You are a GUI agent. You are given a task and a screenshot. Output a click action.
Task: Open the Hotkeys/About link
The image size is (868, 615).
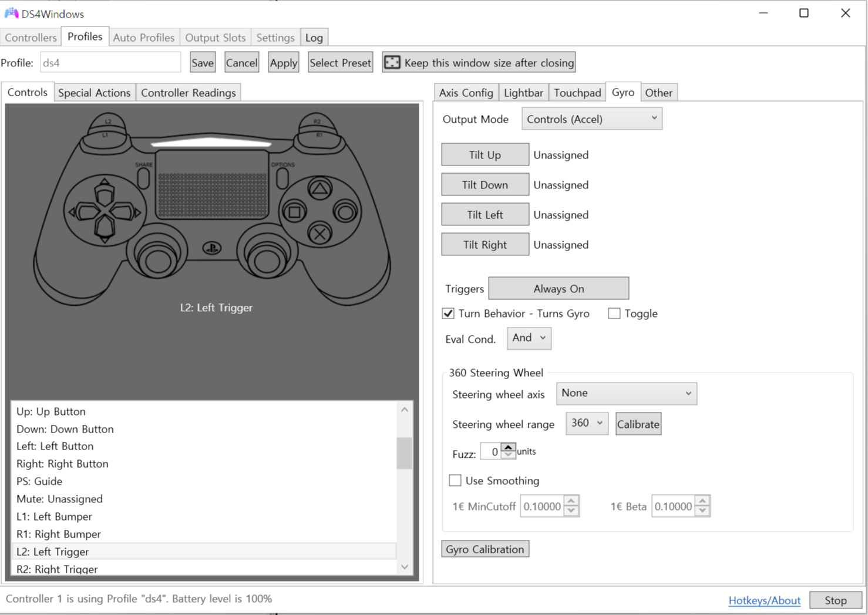[765, 600]
